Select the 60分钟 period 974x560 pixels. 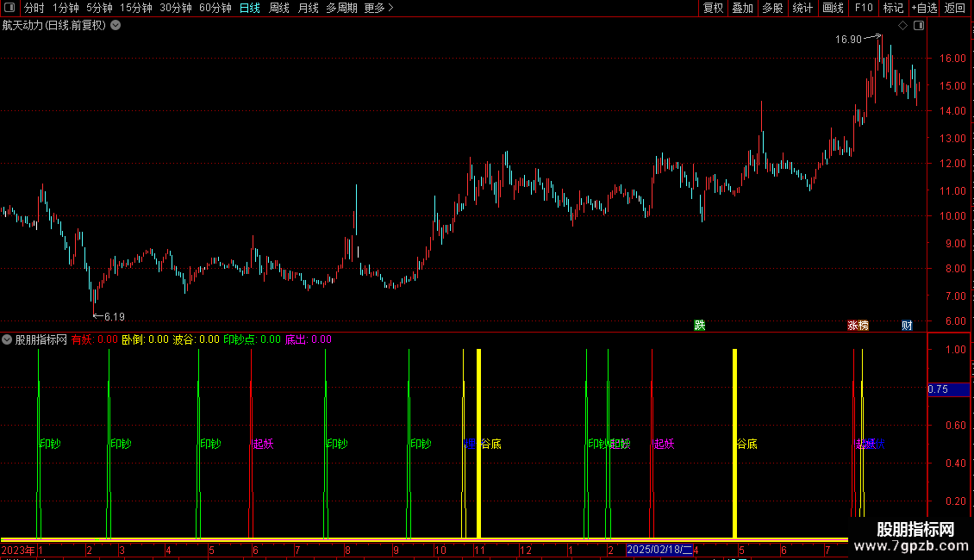tap(215, 8)
